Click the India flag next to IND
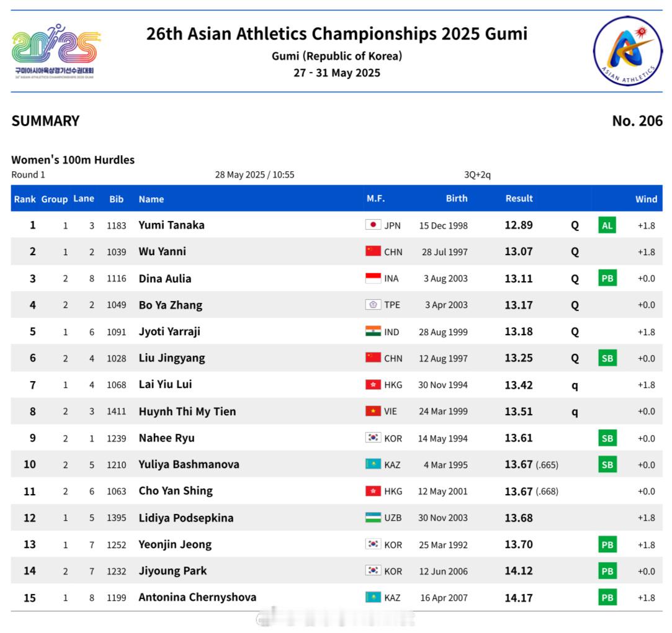 tap(373, 331)
